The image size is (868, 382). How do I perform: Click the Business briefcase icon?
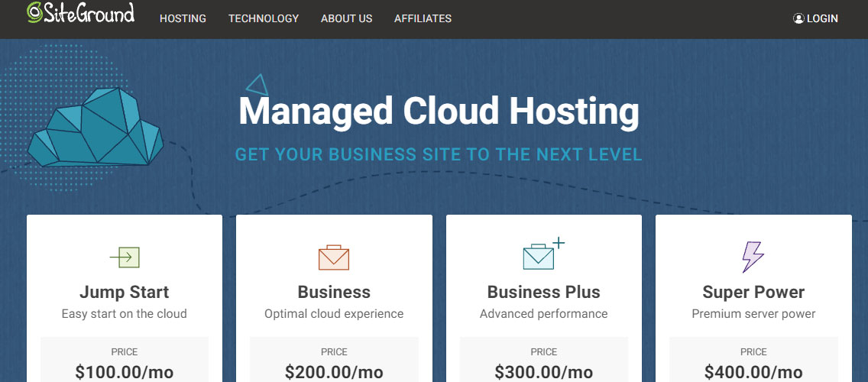tap(334, 257)
